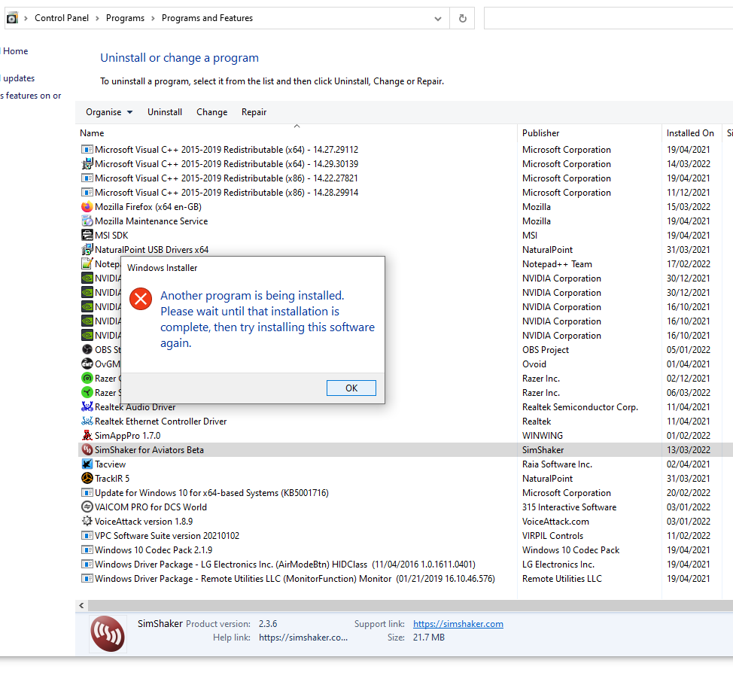The width and height of the screenshot is (733, 700).
Task: Click the Notepad++ Team publisher cell
Action: click(557, 264)
